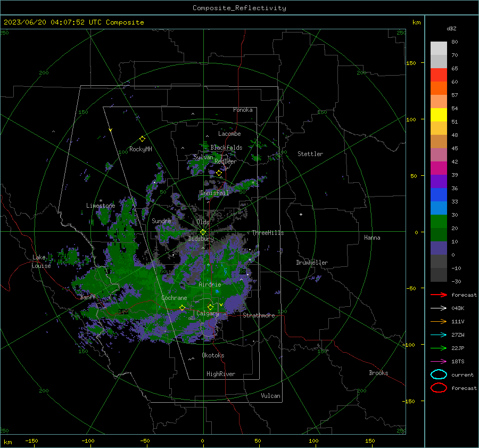Click the Lacombe label

click(x=229, y=134)
